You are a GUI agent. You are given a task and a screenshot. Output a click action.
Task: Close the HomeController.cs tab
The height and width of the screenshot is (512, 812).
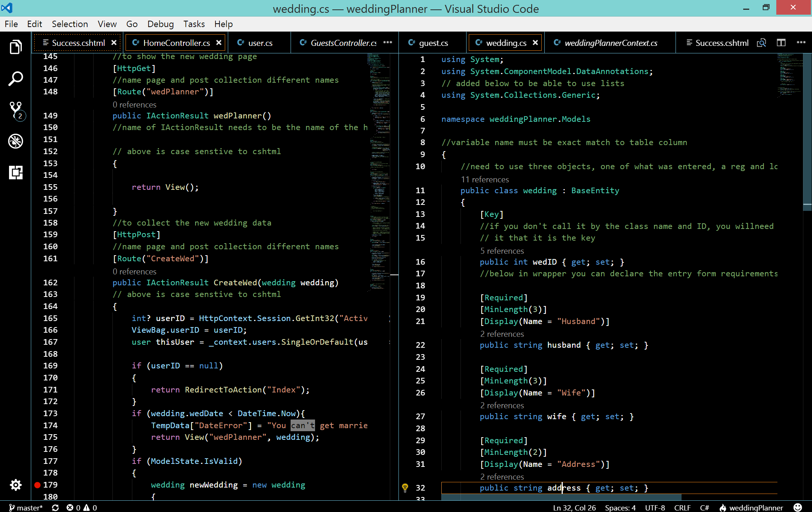[x=219, y=43]
